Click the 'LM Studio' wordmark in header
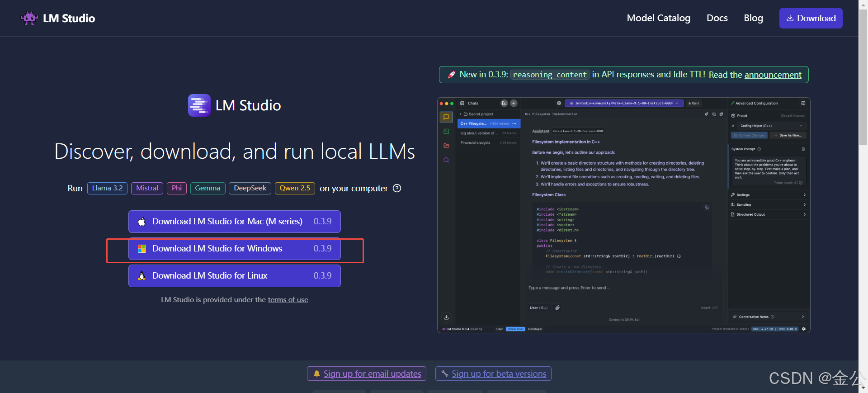Image resolution: width=868 pixels, height=393 pixels. point(69,18)
